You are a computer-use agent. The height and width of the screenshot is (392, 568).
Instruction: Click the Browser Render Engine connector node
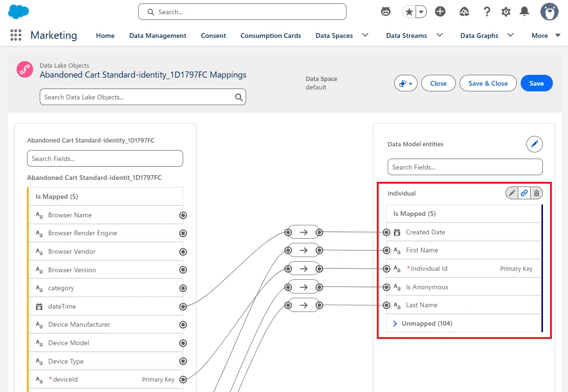[183, 233]
